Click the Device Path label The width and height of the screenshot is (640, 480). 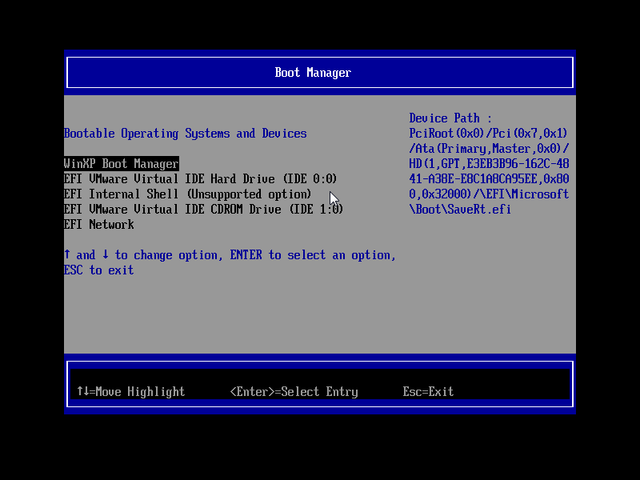point(451,118)
